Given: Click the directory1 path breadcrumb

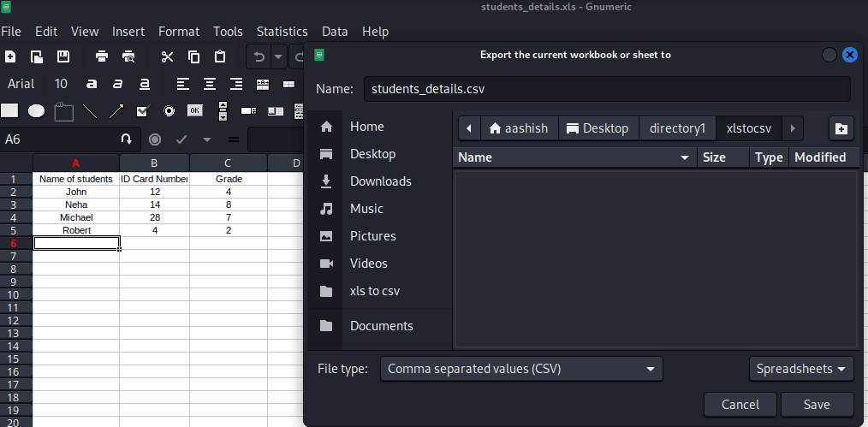Looking at the screenshot, I should [678, 129].
